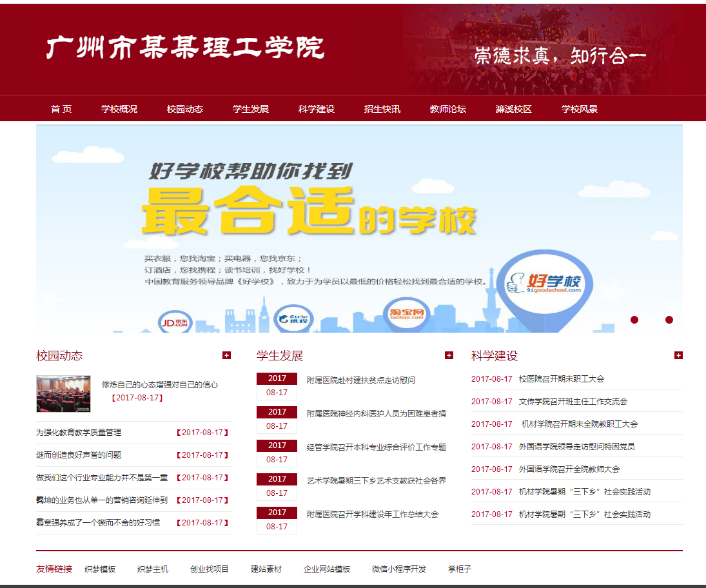Open 招生快讯 navigation menu item
Screen dimensions: 706x588
[382, 109]
